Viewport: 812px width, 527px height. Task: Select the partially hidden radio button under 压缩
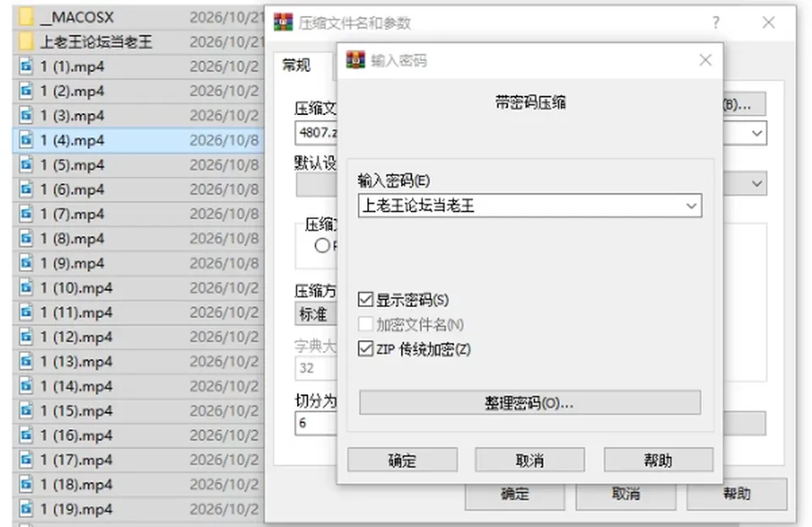[322, 245]
